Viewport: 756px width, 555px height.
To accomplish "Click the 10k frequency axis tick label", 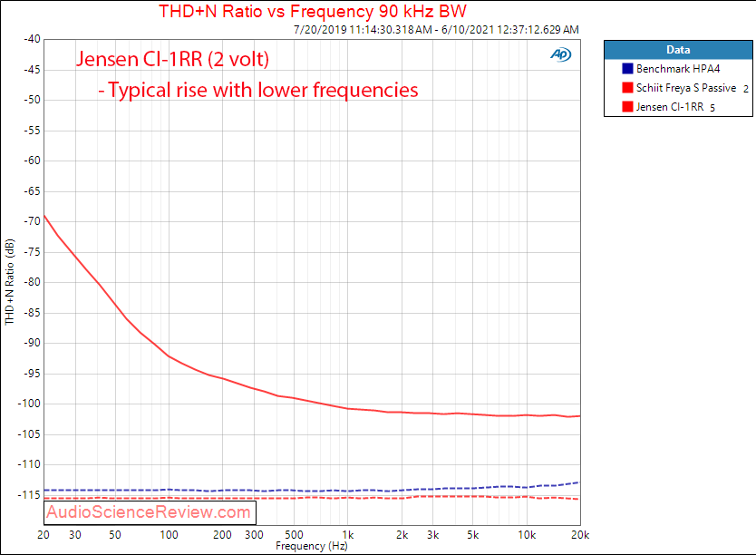I will point(527,535).
